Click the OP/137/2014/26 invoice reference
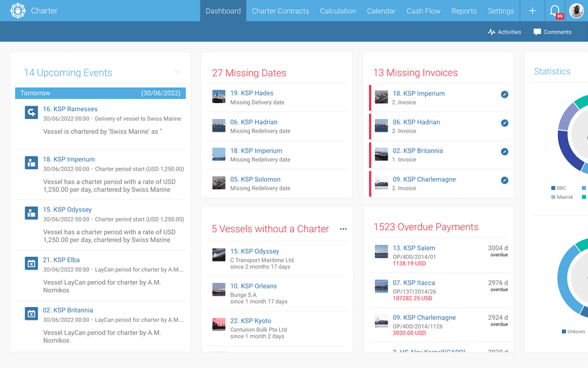 [414, 292]
